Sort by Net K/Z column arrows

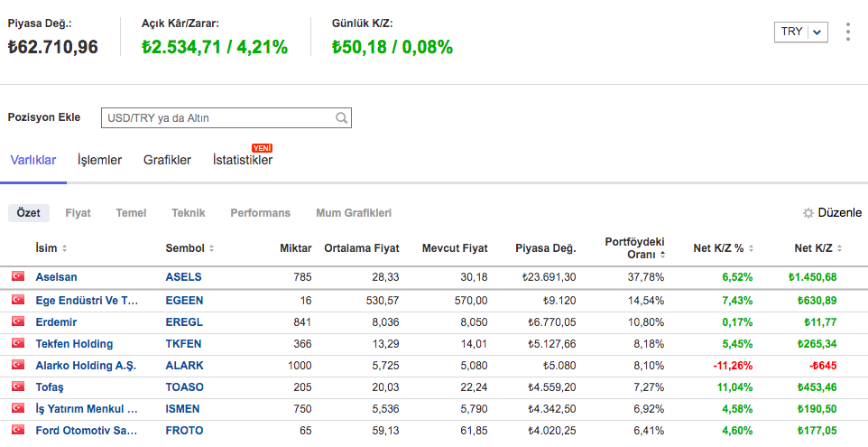click(x=841, y=248)
